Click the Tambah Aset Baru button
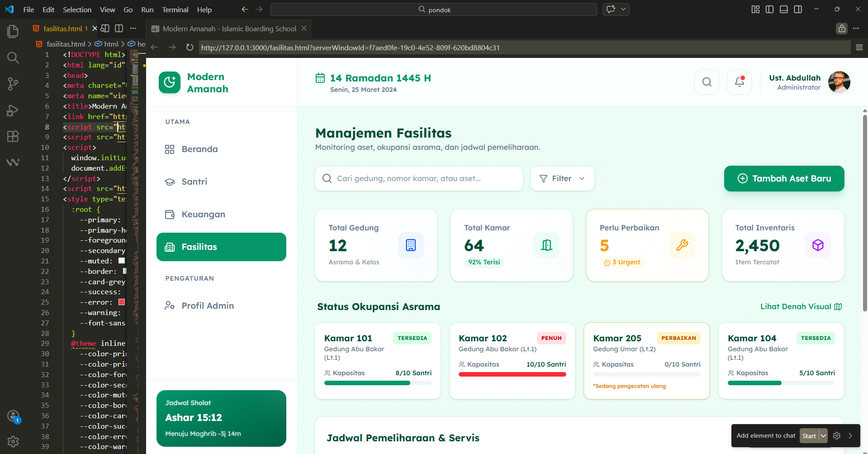 click(x=784, y=179)
